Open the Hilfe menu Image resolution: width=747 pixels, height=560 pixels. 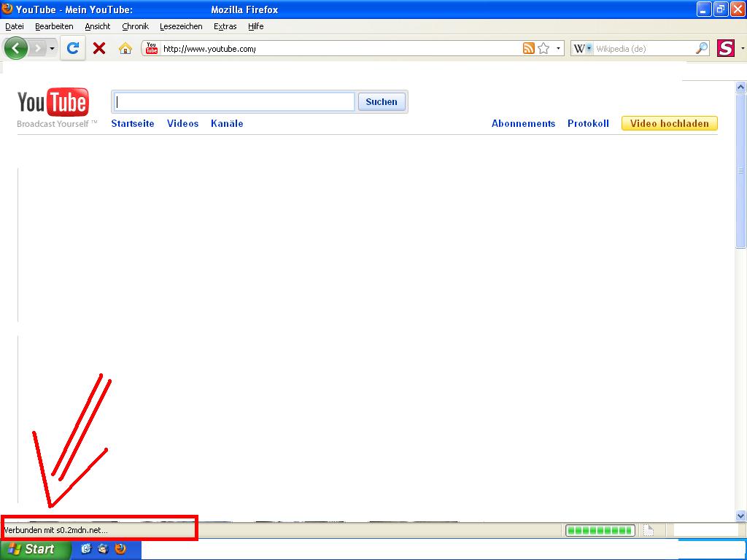click(256, 27)
